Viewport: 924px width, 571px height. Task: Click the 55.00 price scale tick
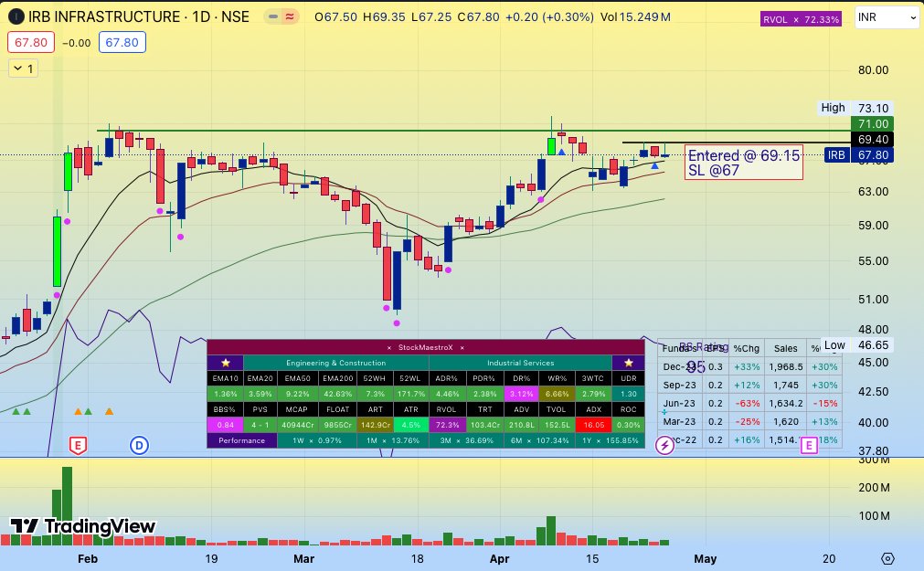click(x=873, y=261)
